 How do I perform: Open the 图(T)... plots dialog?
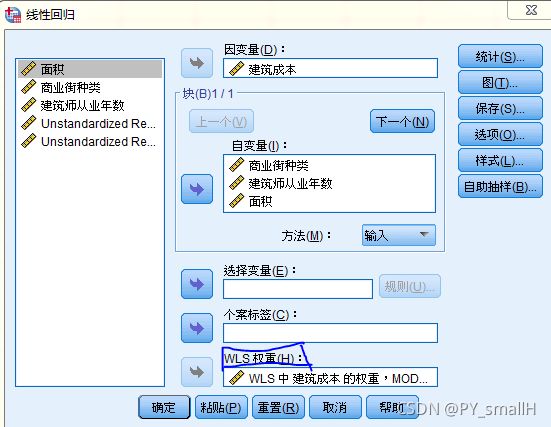point(500,82)
